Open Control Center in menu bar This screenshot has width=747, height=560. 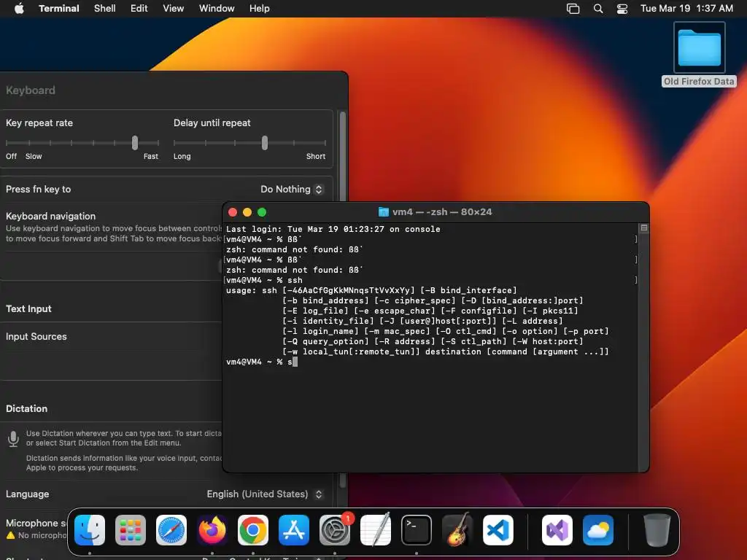pyautogui.click(x=622, y=8)
